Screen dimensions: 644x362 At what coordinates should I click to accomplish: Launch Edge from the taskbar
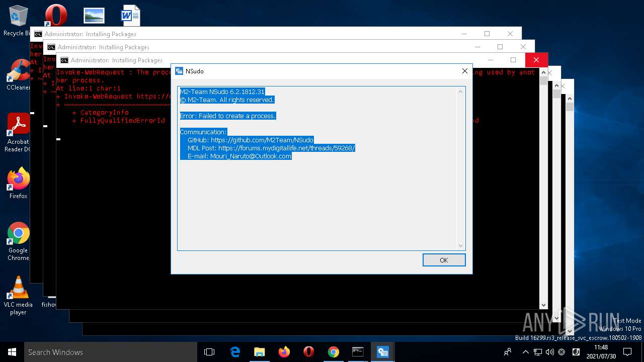pos(235,352)
